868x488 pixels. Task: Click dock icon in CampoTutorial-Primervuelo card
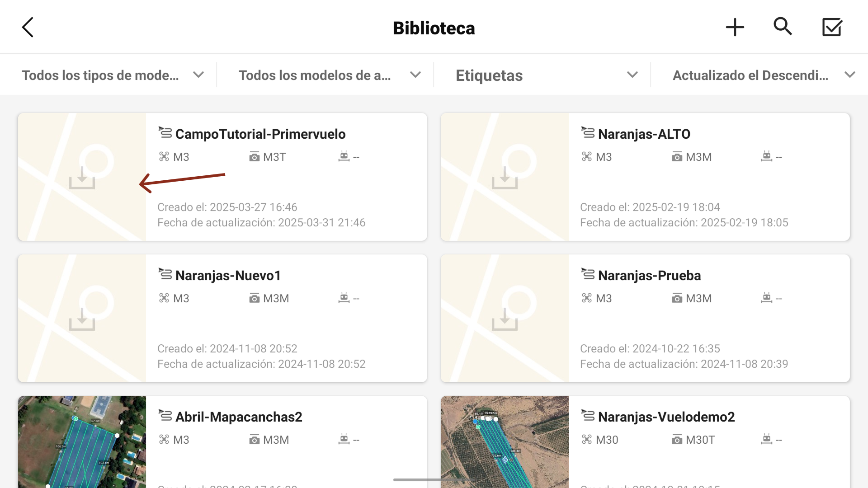point(344,156)
